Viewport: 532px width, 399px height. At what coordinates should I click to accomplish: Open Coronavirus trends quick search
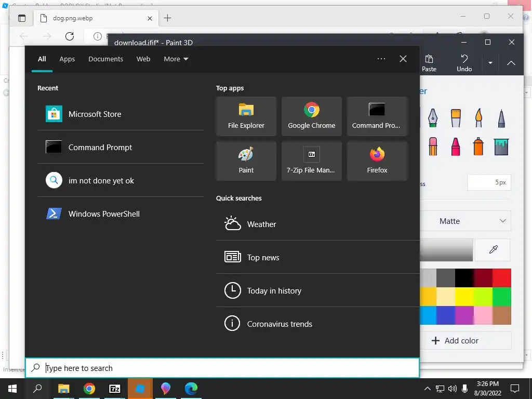point(317,324)
